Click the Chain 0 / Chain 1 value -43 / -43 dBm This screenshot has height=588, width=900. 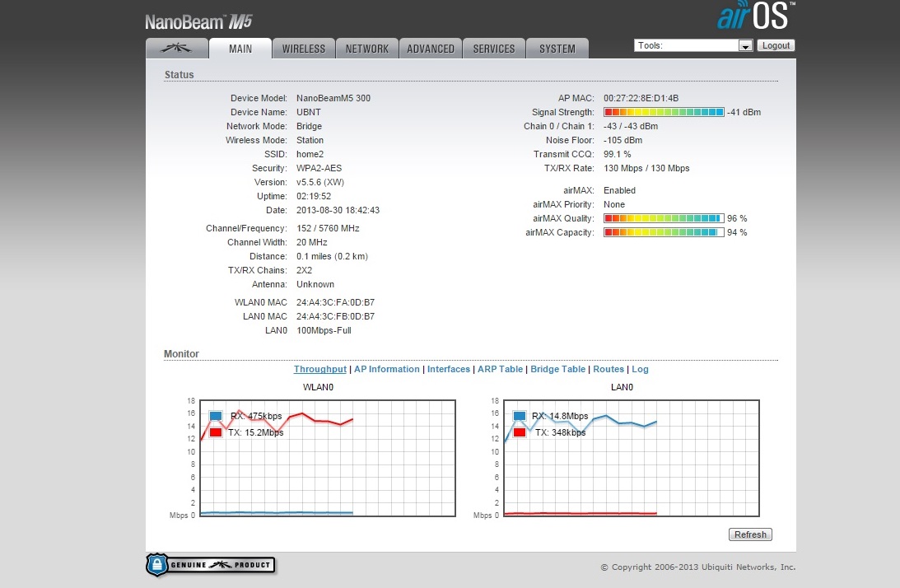click(x=631, y=126)
